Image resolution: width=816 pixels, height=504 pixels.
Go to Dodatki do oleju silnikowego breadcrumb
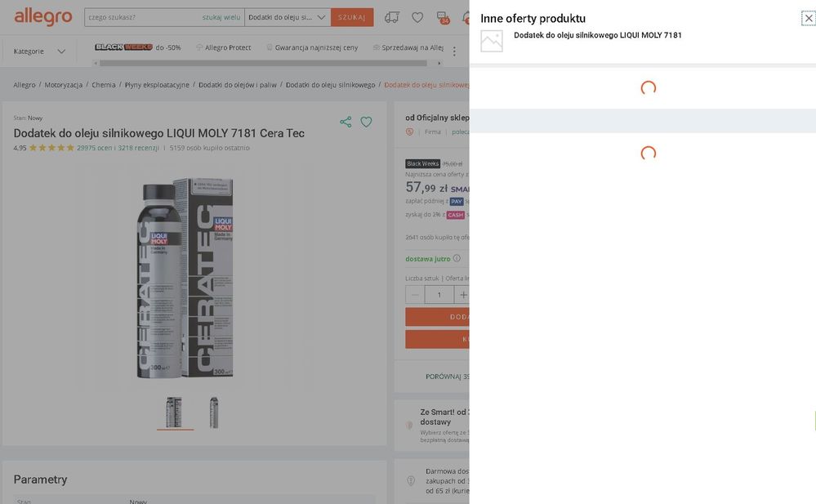pos(331,85)
